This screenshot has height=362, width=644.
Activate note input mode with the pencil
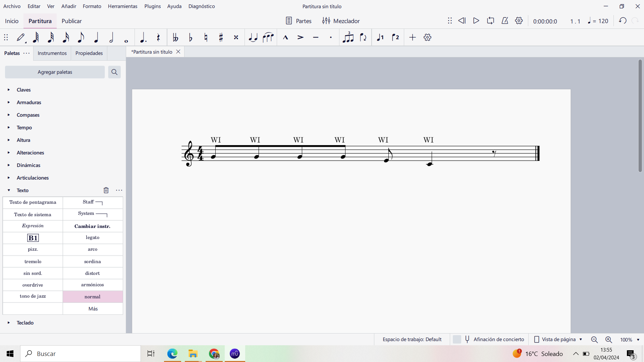point(21,37)
